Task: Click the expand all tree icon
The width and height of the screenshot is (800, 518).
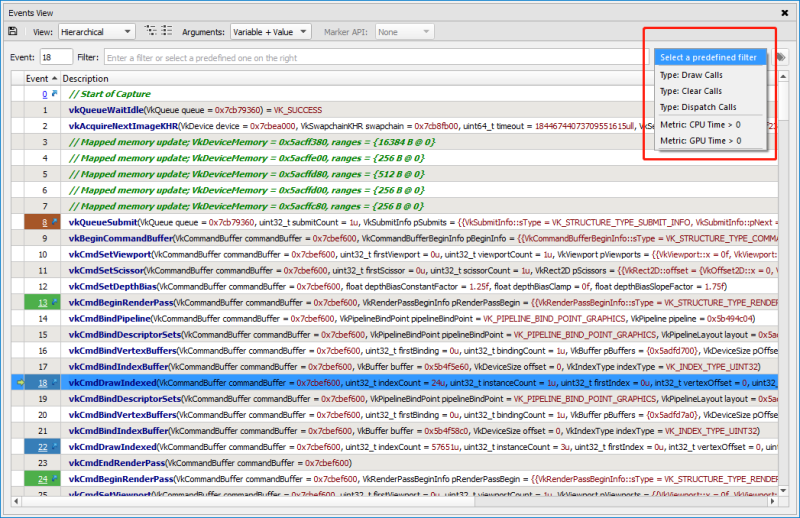Action: [x=151, y=31]
